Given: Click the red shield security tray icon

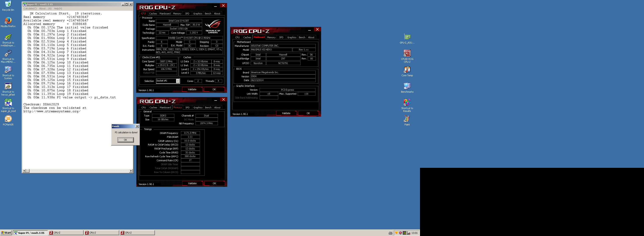Looking at the screenshot, I should (x=400, y=233).
